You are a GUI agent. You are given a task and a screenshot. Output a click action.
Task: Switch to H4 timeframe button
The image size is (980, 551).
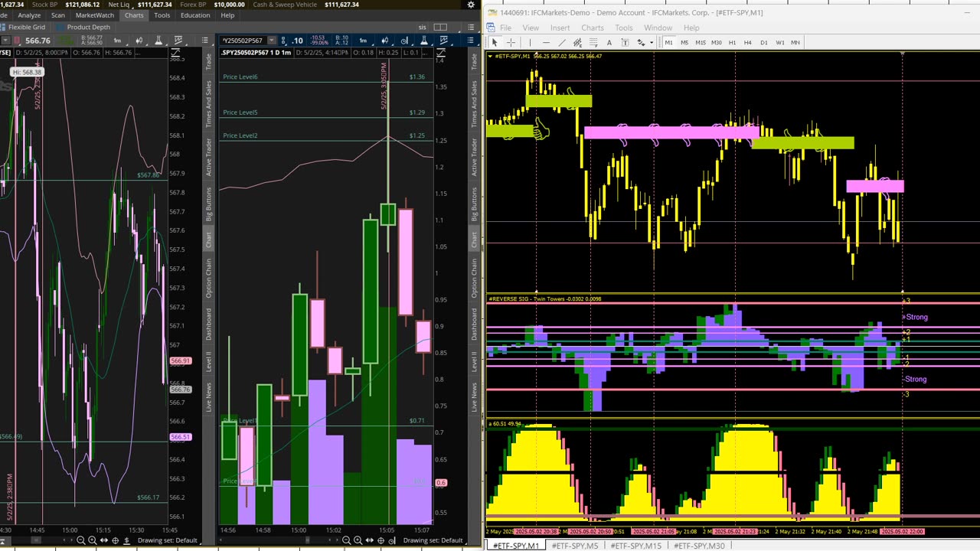(x=748, y=42)
